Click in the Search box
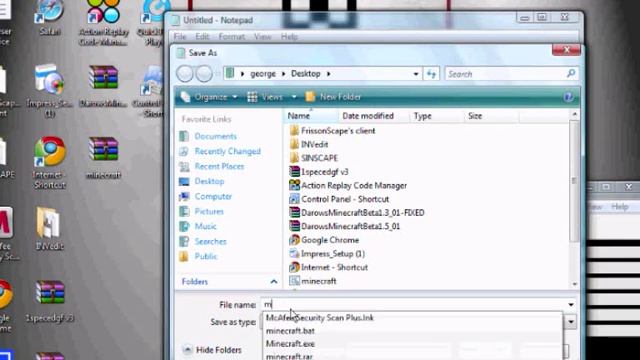Image resolution: width=640 pixels, height=360 pixels. [x=506, y=74]
